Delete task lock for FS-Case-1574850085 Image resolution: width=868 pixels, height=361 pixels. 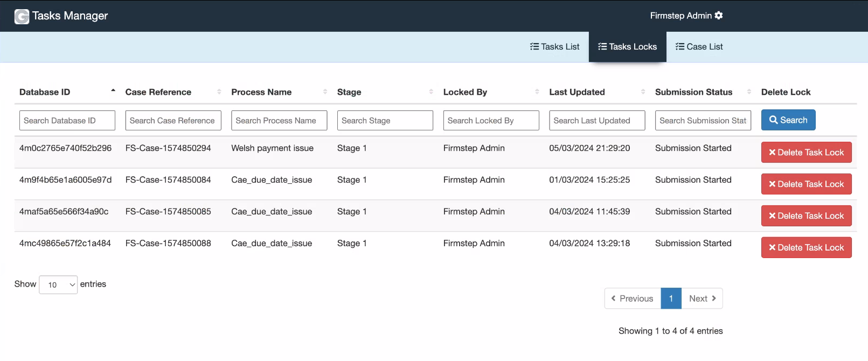tap(806, 216)
